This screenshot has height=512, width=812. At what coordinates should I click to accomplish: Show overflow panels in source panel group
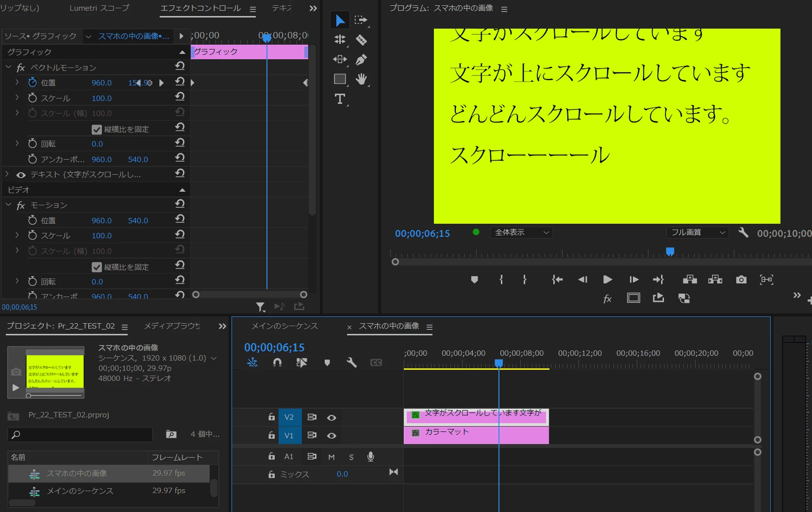(x=313, y=8)
